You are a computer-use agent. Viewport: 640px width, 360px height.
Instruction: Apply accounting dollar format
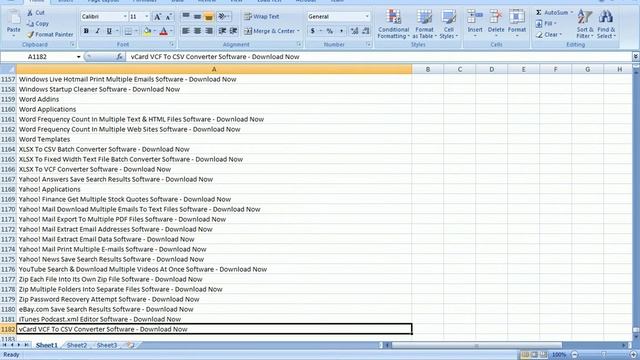(x=313, y=31)
